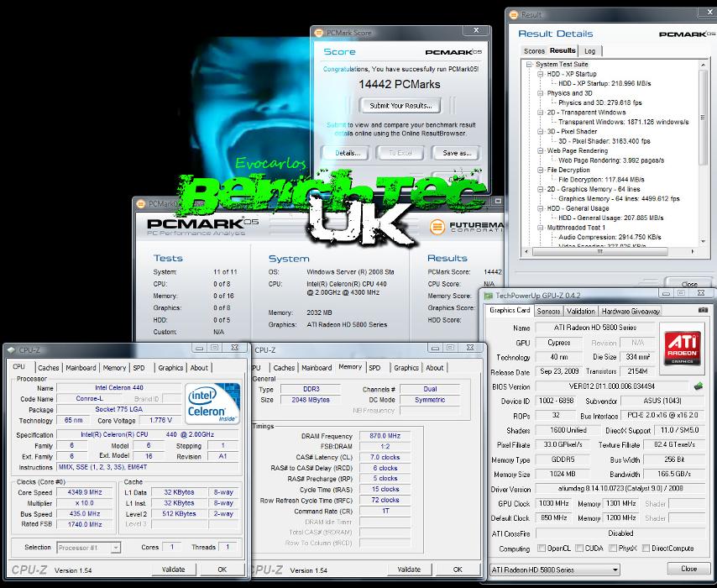Screen dimensions: 717x588
Task: Click the CAS# Latency 7.0 clocks value
Action: [385, 457]
